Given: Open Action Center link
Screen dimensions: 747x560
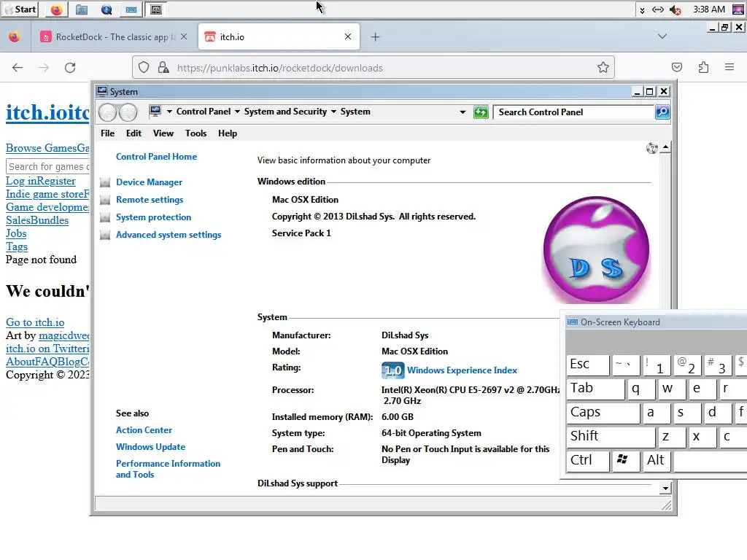Looking at the screenshot, I should [144, 430].
